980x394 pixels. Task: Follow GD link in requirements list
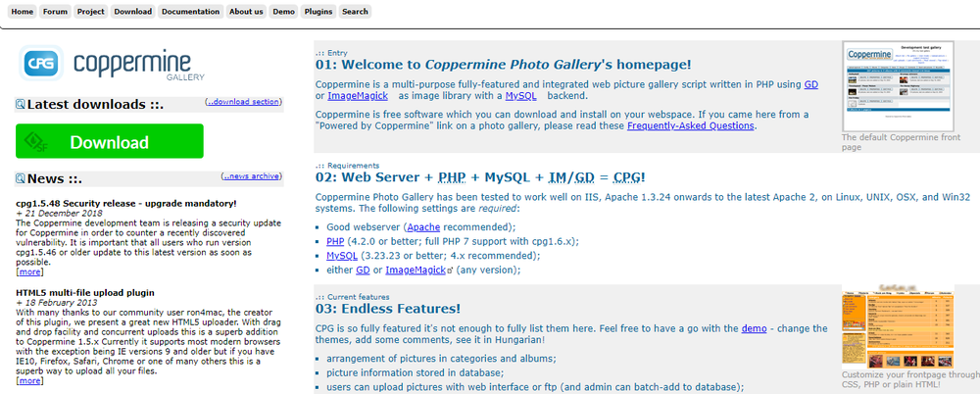pos(364,271)
